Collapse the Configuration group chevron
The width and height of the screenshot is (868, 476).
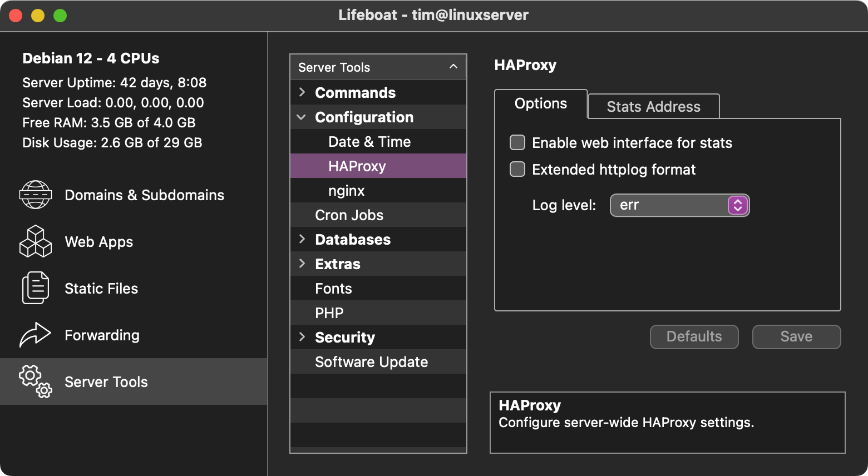point(302,117)
